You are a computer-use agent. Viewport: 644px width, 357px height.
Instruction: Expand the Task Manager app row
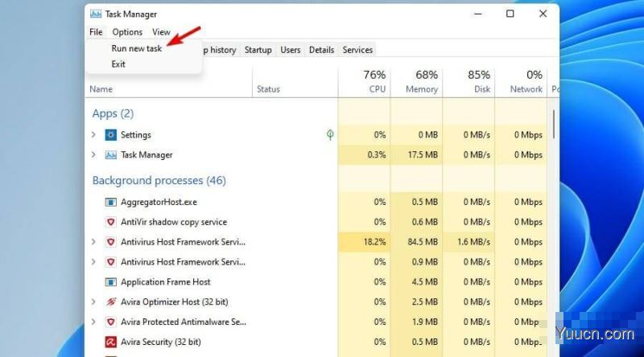coord(93,154)
